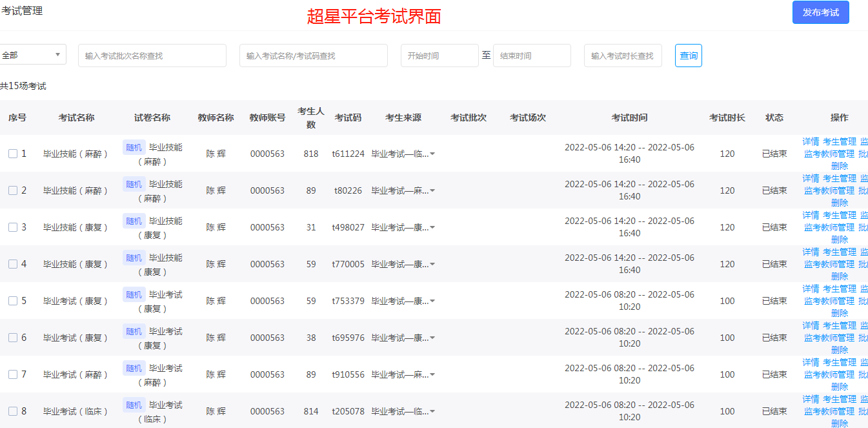This screenshot has width=868, height=428.
Task: Open the 结束时间 date field
Action: [x=532, y=56]
